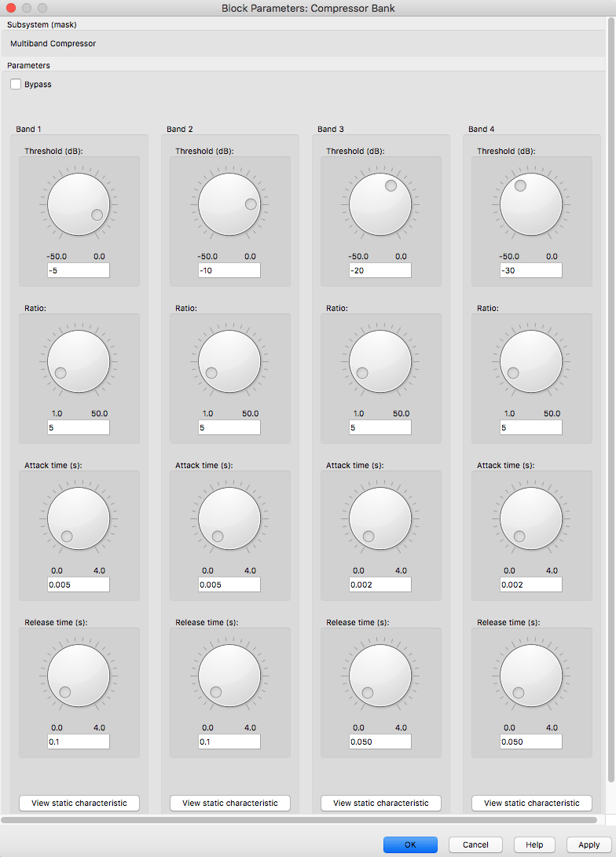View static characteristic for Band 3
The image size is (616, 857).
381,803
